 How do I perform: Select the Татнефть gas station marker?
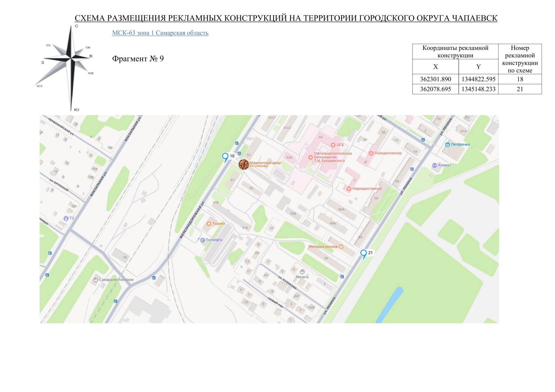tap(202, 240)
